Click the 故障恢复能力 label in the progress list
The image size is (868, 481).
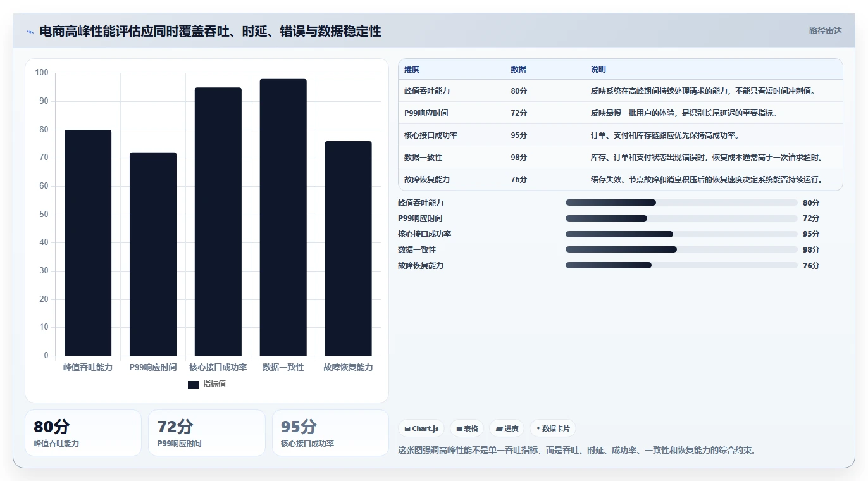(421, 266)
